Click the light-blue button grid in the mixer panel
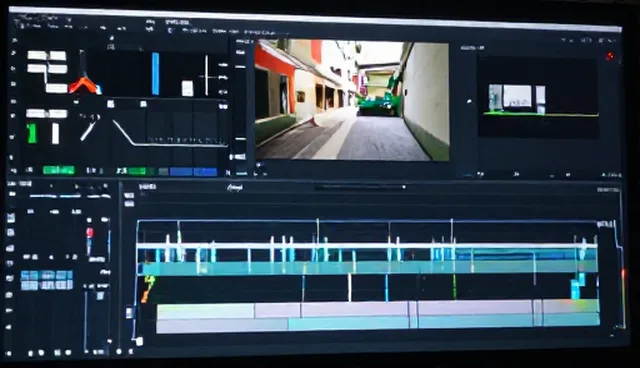 (x=47, y=280)
